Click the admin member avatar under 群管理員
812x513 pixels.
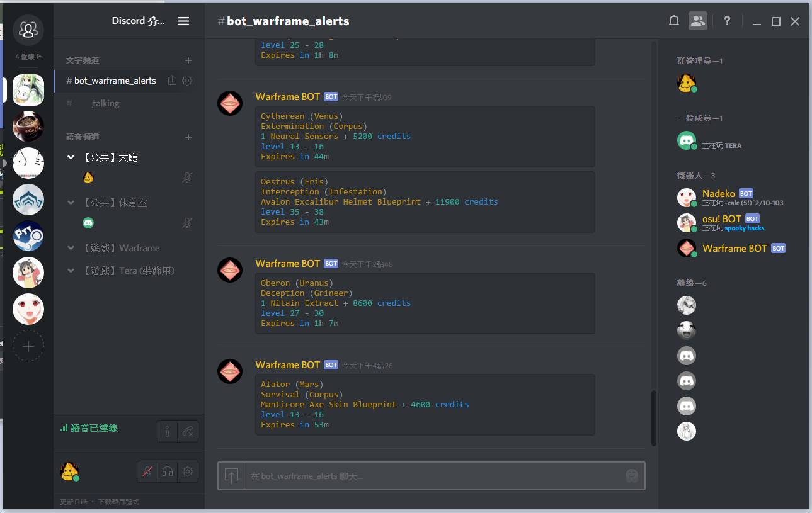pos(687,83)
